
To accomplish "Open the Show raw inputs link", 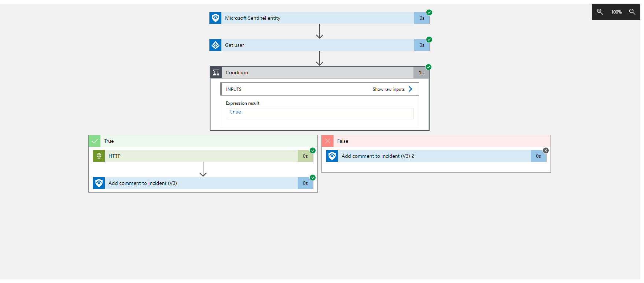I will point(389,89).
